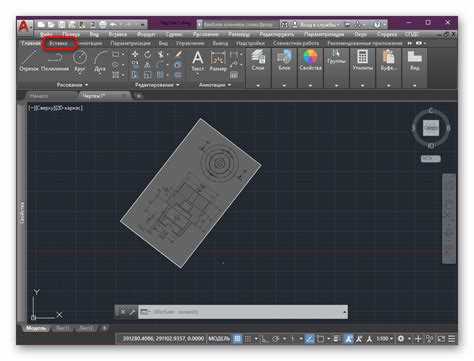Switch to the Модель layout tab
The image size is (474, 361).
[x=36, y=328]
